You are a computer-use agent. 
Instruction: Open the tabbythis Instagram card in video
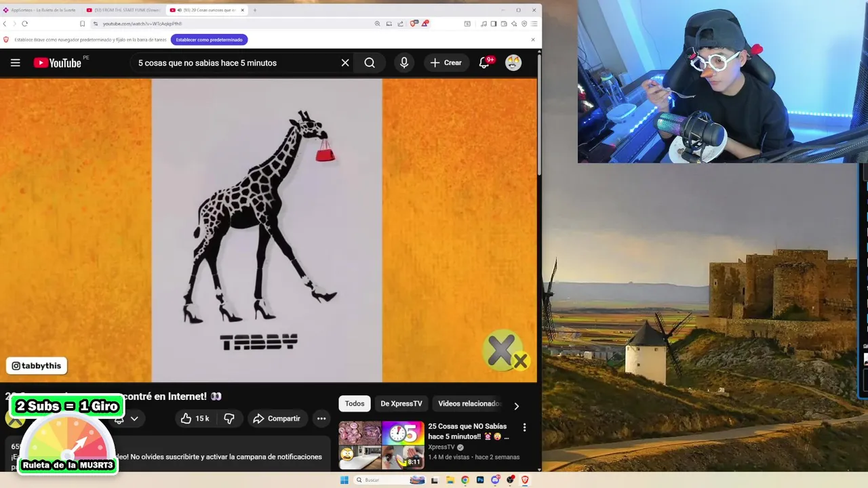[x=37, y=365]
